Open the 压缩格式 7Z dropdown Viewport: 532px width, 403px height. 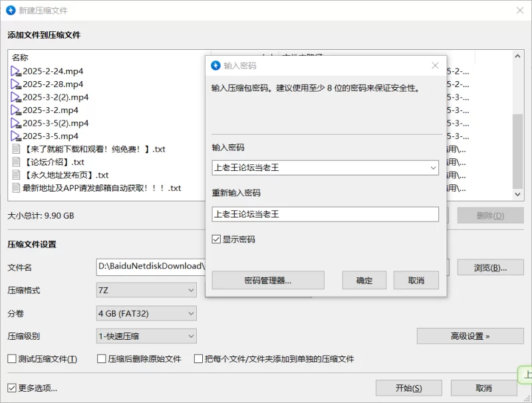[x=146, y=291]
